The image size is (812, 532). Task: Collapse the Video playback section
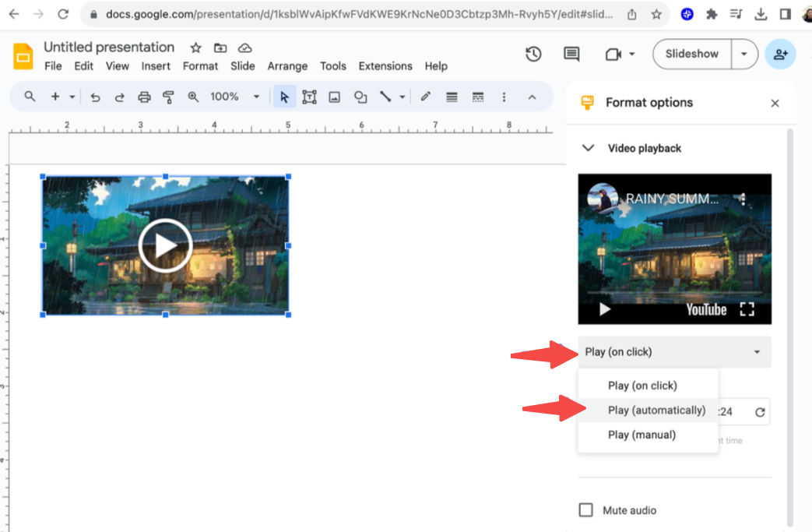click(x=589, y=148)
